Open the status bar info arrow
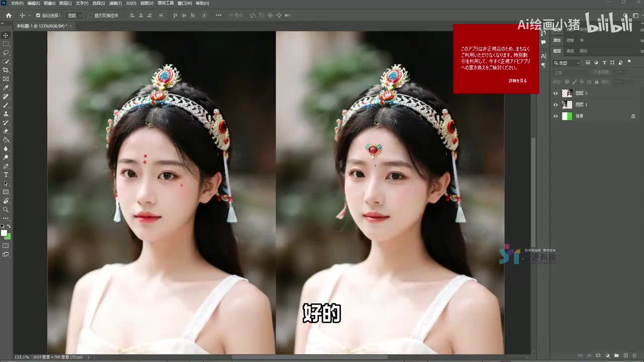This screenshot has height=362, width=644. (x=89, y=357)
